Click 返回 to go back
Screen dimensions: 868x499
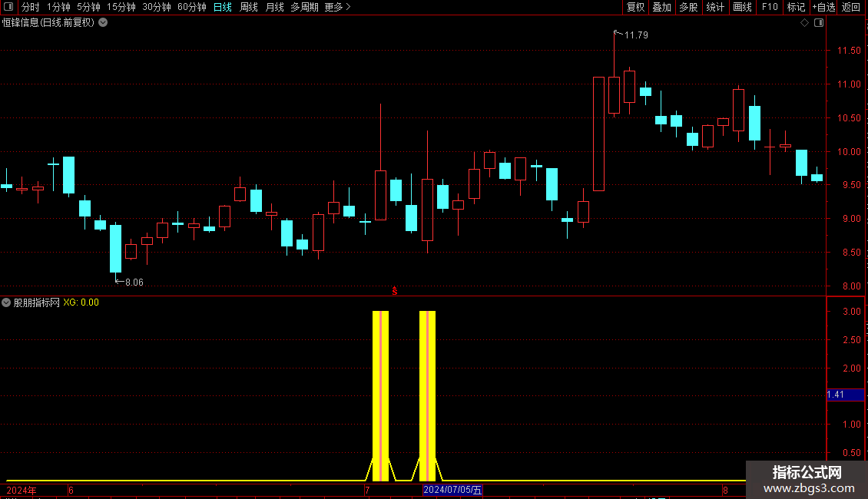tap(851, 7)
